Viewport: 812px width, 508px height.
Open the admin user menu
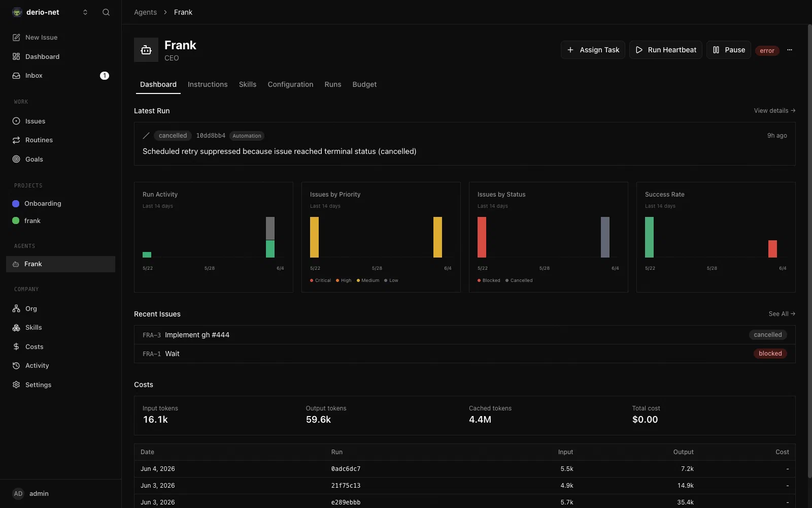click(30, 494)
